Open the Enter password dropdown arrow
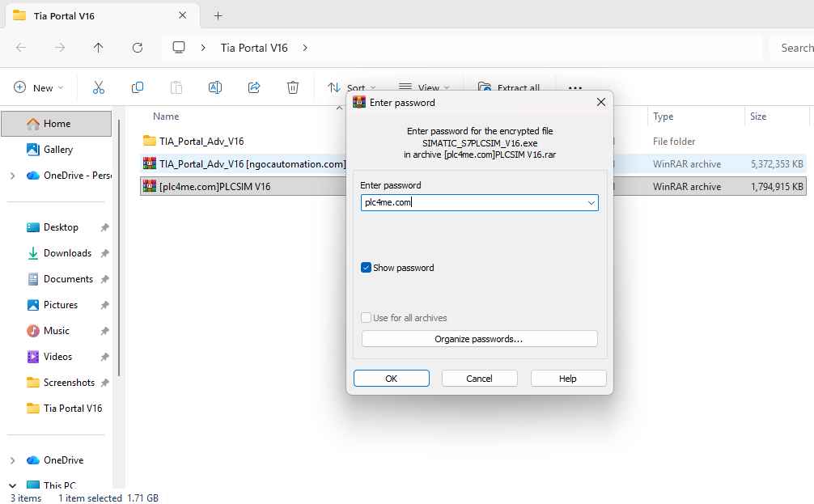This screenshot has height=504, width=814. pos(591,203)
